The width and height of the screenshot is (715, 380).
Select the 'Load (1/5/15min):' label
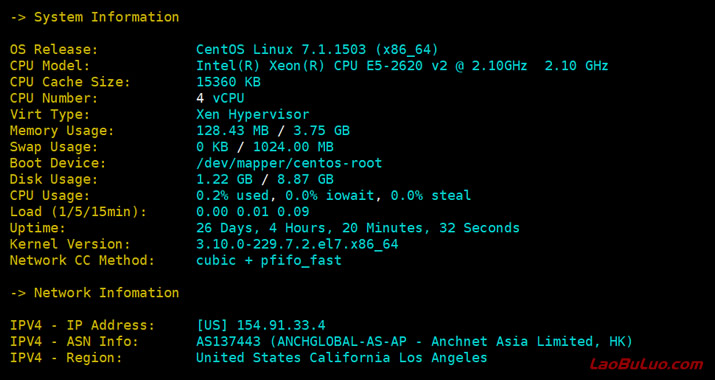(78, 212)
